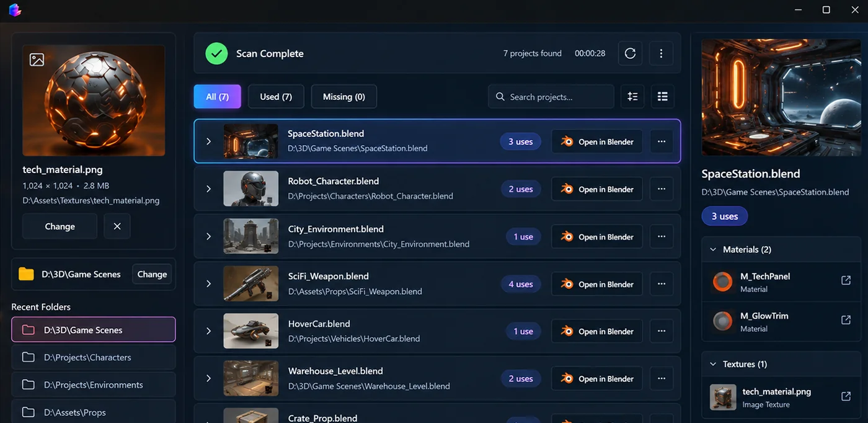The width and height of the screenshot is (868, 423).
Task: Click the 1 use badge on City_Environment
Action: click(523, 236)
